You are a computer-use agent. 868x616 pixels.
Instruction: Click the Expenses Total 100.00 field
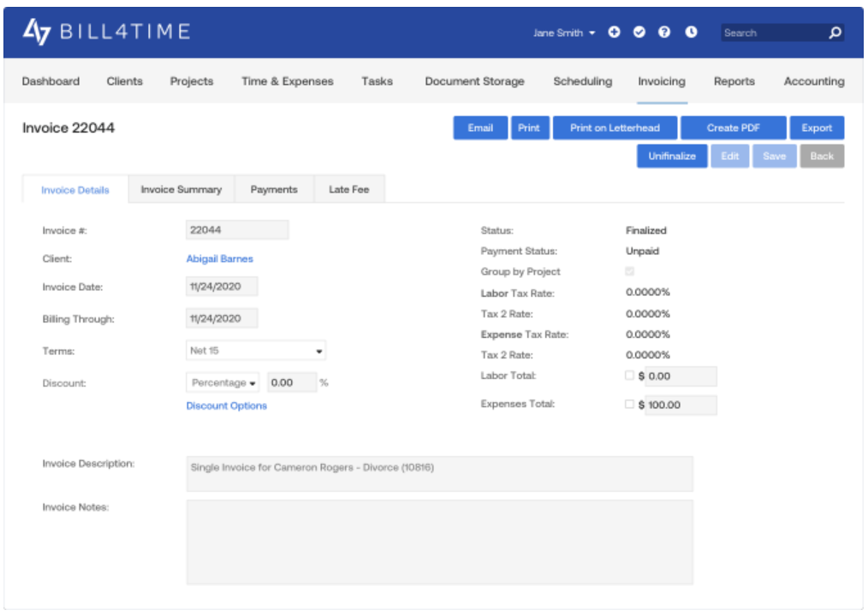point(681,406)
